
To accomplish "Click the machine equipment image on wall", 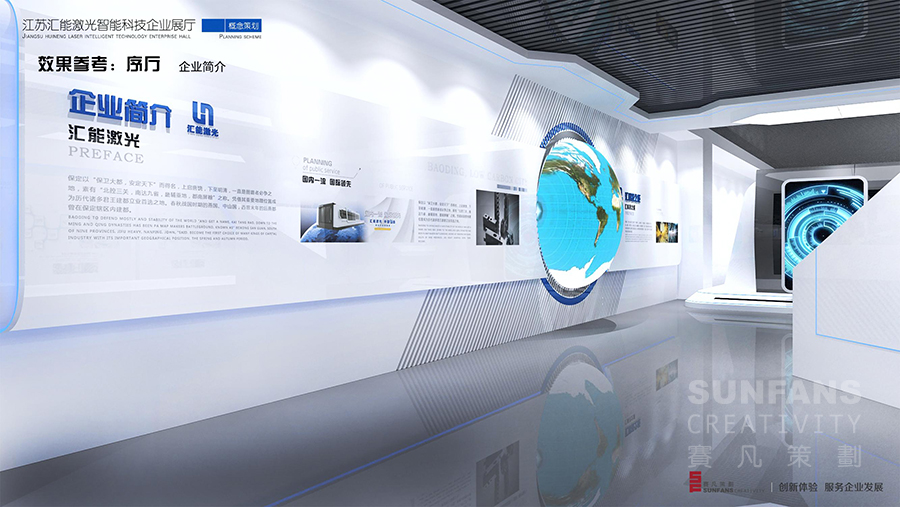I will pyautogui.click(x=328, y=215).
